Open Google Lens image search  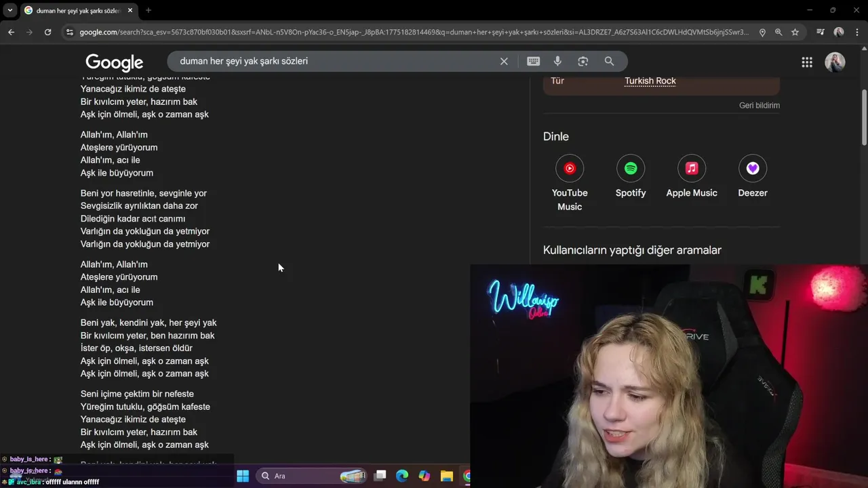583,61
